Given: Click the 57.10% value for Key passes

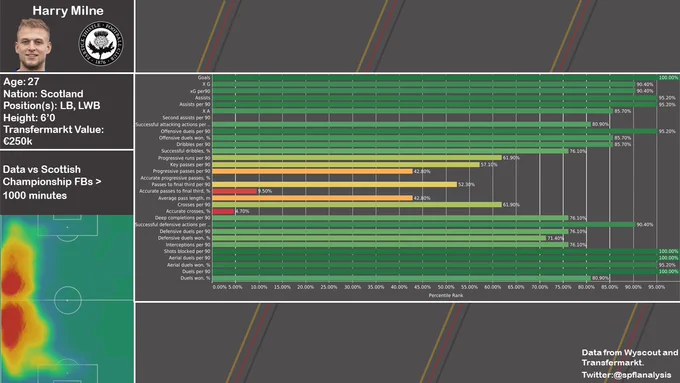Looking at the screenshot, I should pyautogui.click(x=489, y=165).
